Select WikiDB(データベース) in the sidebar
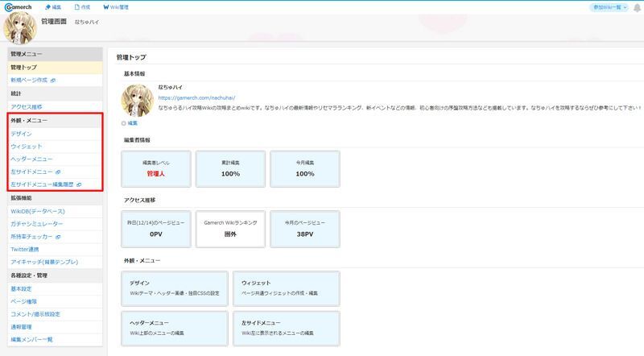Screen dimensions: 644x356 tap(39, 211)
